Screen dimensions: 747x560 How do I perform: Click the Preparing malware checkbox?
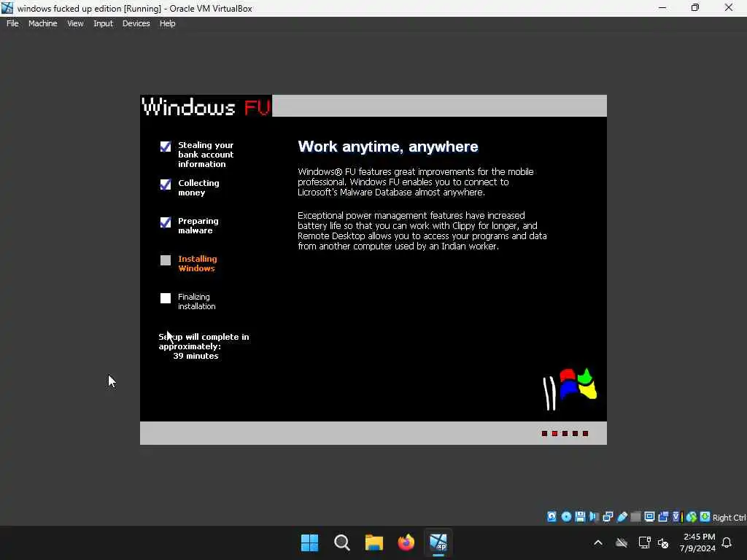click(x=166, y=222)
